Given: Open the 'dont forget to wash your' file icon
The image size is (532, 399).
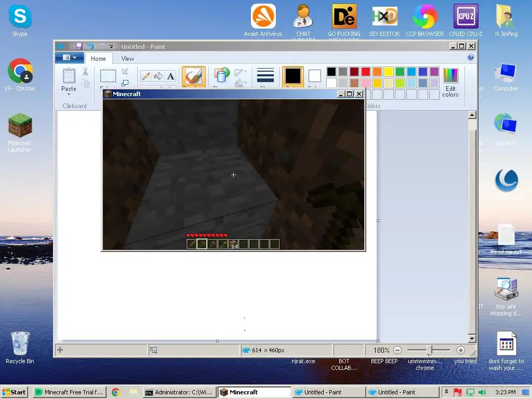Looking at the screenshot, I should coord(506,351).
